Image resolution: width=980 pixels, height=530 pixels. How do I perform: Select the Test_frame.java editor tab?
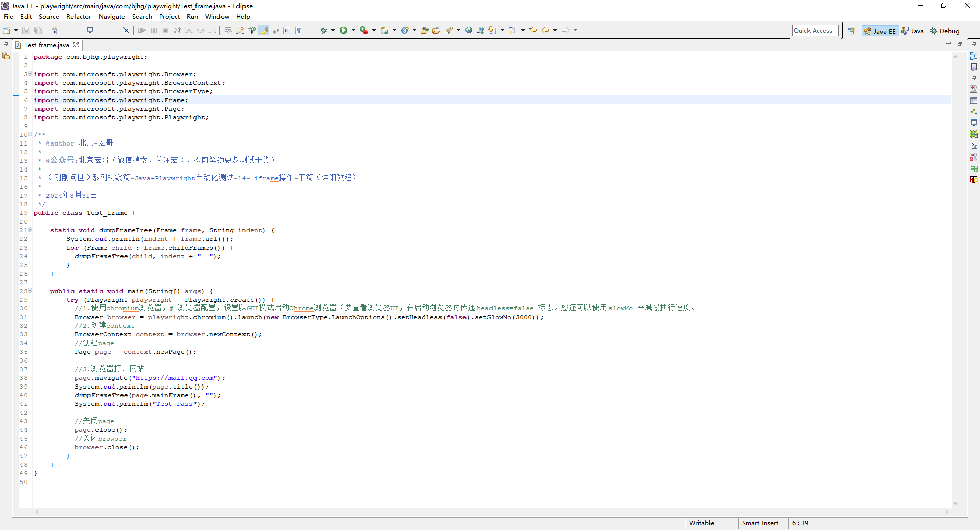point(46,45)
